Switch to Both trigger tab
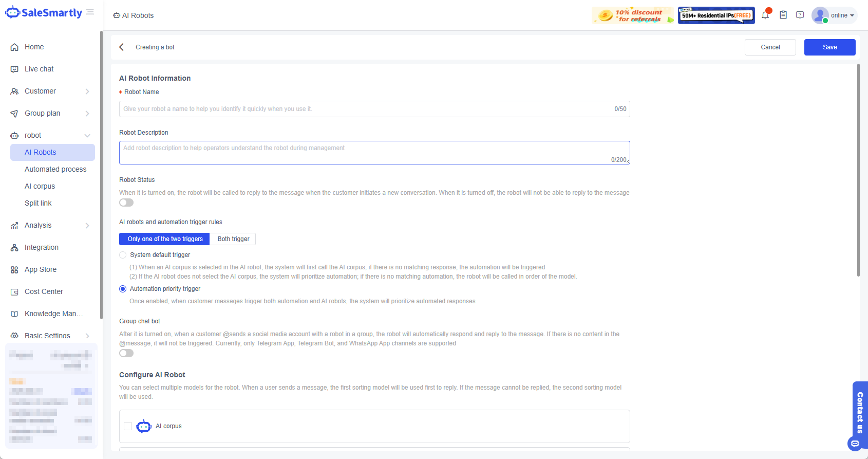868x459 pixels. click(233, 239)
